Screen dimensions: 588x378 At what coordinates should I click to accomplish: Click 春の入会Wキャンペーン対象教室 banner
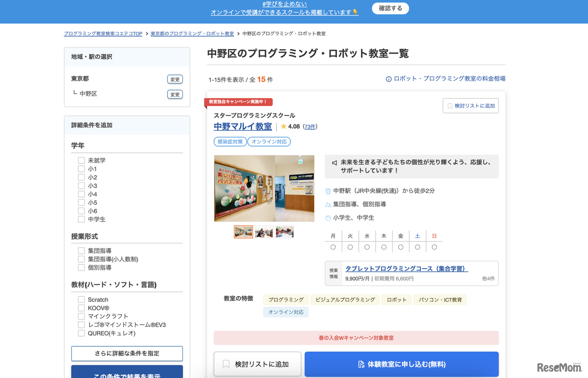click(356, 338)
